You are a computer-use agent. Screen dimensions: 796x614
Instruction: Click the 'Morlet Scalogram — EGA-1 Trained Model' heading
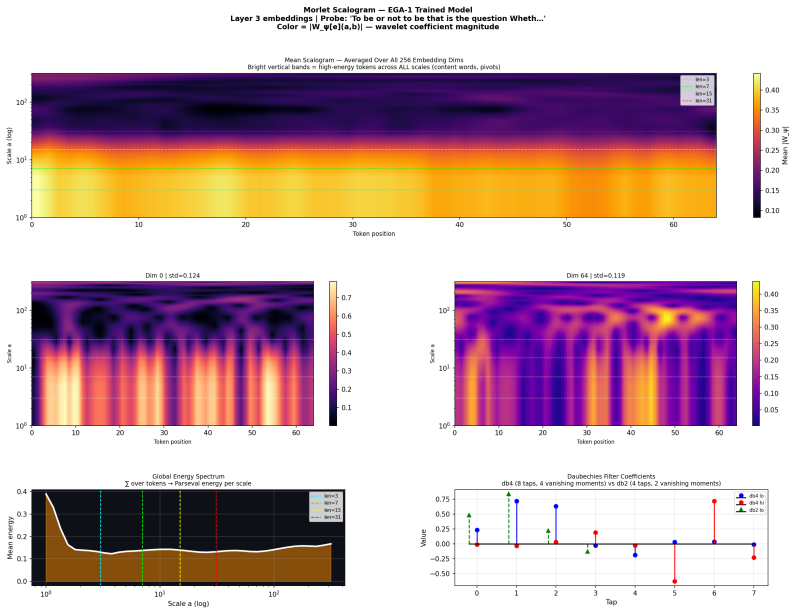tap(388, 10)
